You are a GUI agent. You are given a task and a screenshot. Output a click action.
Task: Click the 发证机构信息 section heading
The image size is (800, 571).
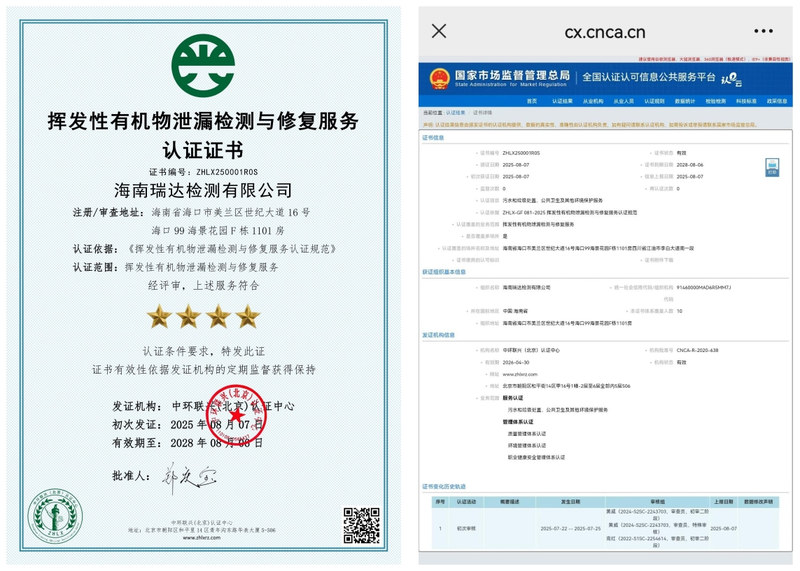(x=438, y=335)
